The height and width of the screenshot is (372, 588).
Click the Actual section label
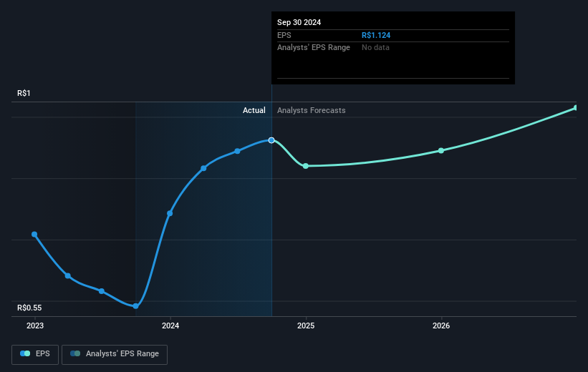(x=254, y=110)
